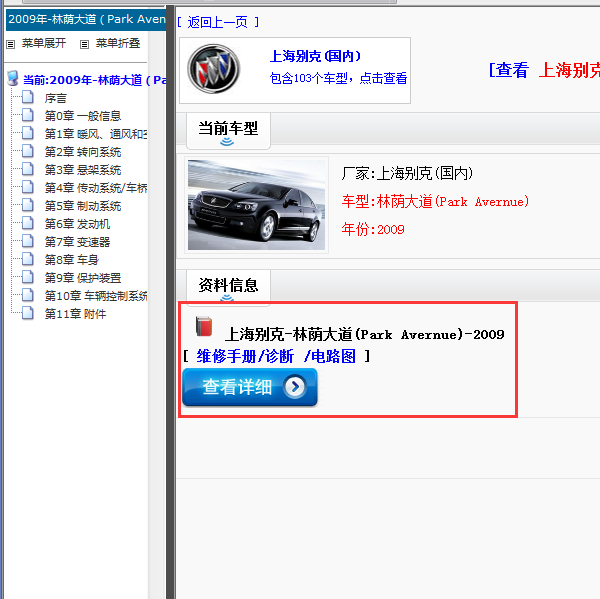Click the title 上海别克-林荫大道(Park Avernue)-2009
The height and width of the screenshot is (599, 600).
click(x=364, y=334)
